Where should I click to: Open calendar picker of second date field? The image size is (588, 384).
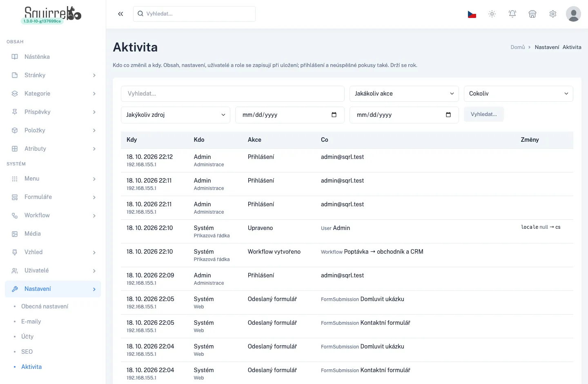coord(448,115)
